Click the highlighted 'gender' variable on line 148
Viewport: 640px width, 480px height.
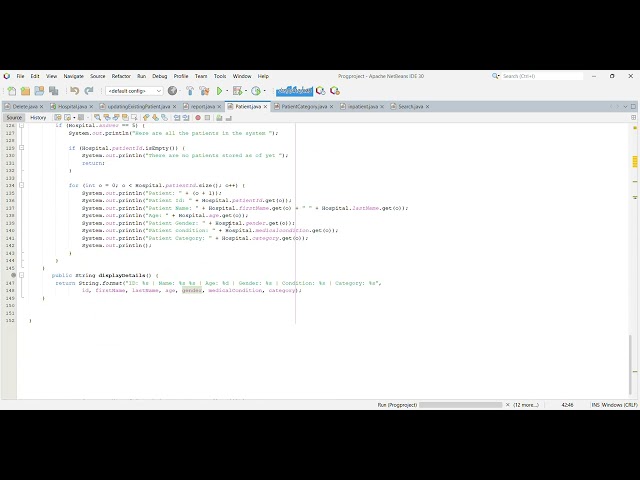[192, 290]
